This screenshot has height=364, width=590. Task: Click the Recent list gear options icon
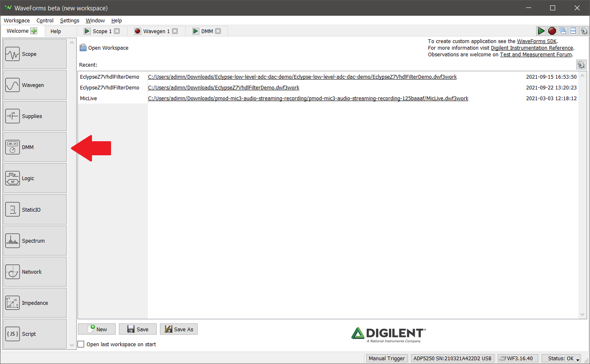581,65
